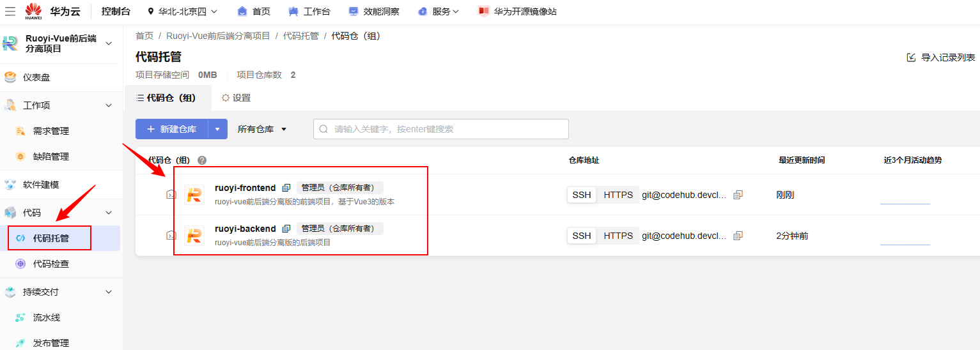Click the 流水线 pipeline icon
980x350 pixels.
pos(20,317)
